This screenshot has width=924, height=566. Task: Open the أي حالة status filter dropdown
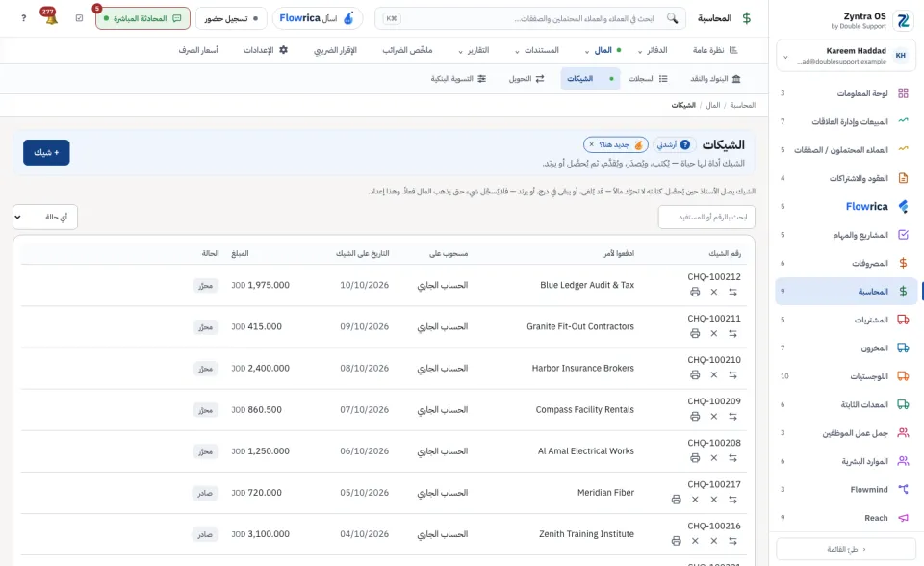tap(45, 217)
